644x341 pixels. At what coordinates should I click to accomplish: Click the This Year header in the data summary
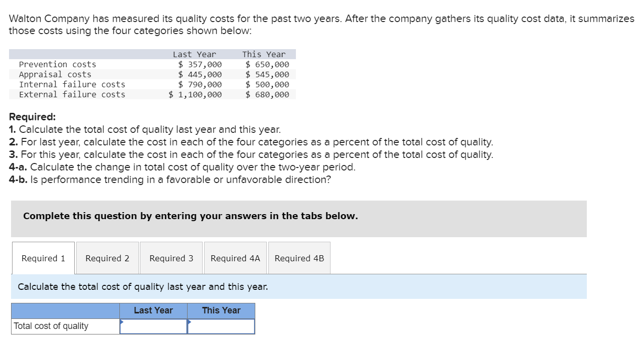pyautogui.click(x=264, y=54)
